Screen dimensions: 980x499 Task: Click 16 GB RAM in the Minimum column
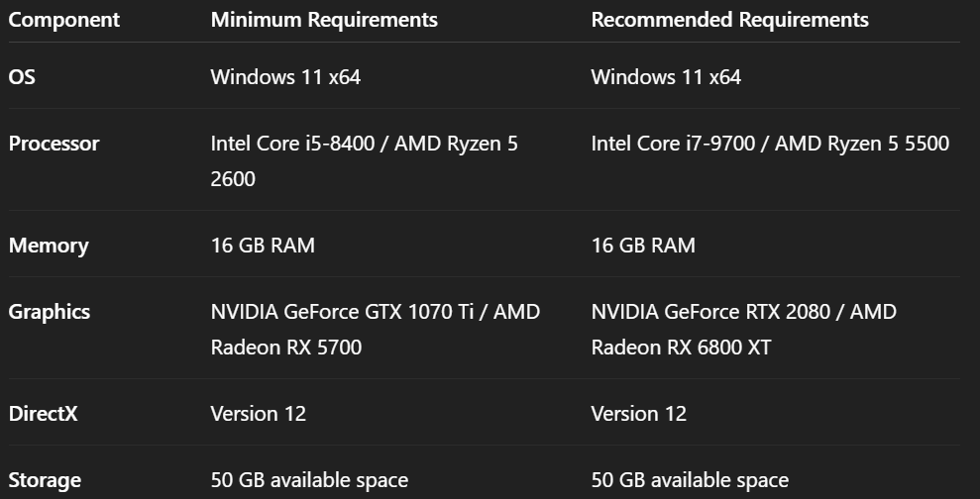tap(263, 246)
